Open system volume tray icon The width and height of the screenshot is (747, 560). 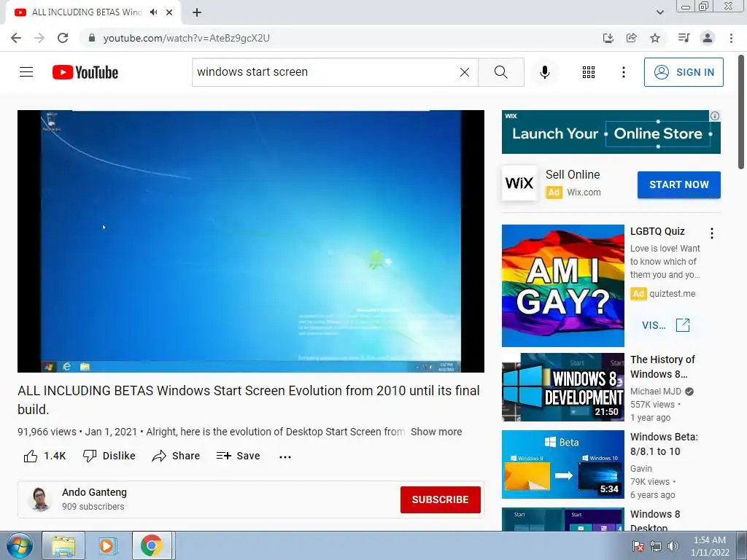coord(673,546)
